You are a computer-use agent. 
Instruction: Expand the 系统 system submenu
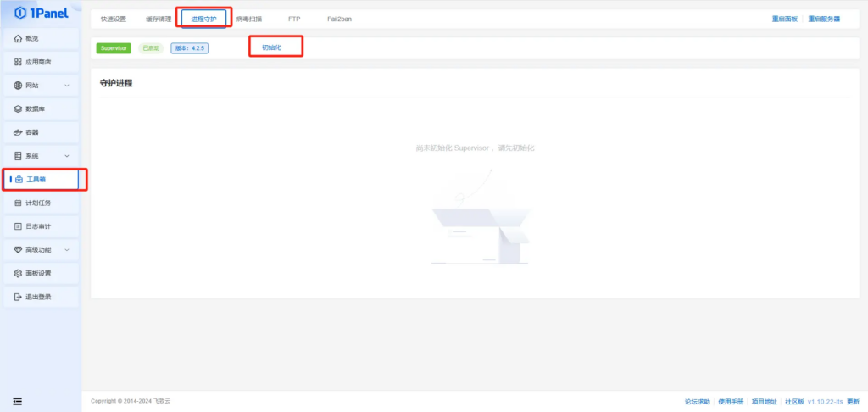42,156
